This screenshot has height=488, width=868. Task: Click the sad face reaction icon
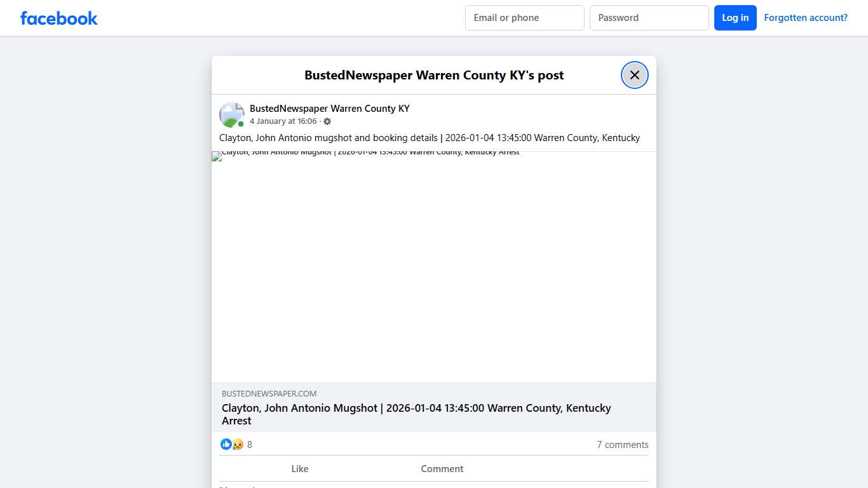(x=237, y=444)
